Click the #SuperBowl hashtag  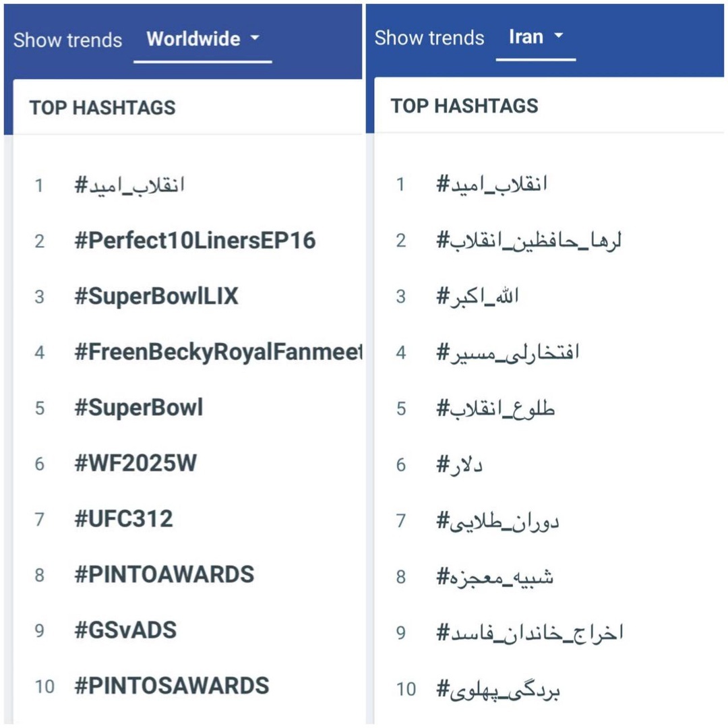click(139, 408)
